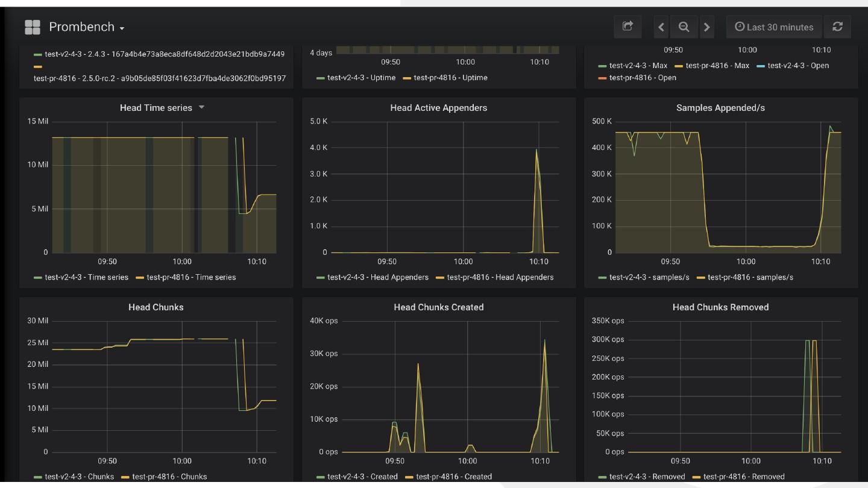This screenshot has width=868, height=488.
Task: Click the Head Chunks Removed panel title
Action: (720, 307)
